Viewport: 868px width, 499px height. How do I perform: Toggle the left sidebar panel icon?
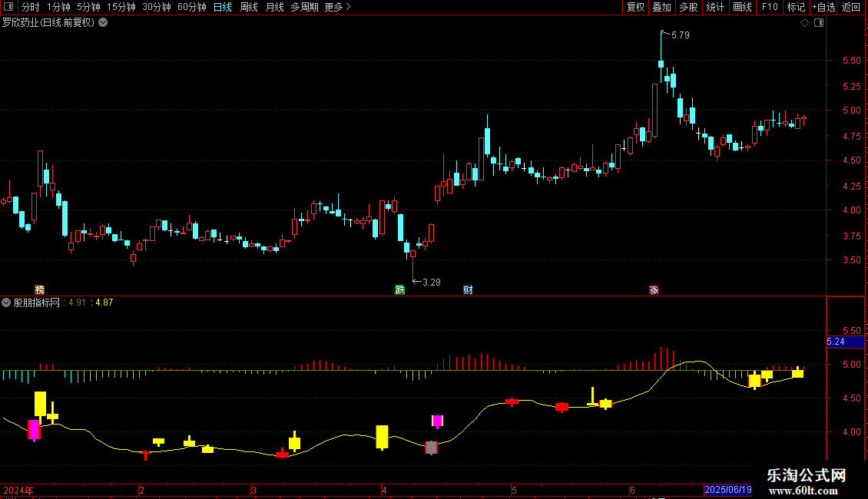8,7
